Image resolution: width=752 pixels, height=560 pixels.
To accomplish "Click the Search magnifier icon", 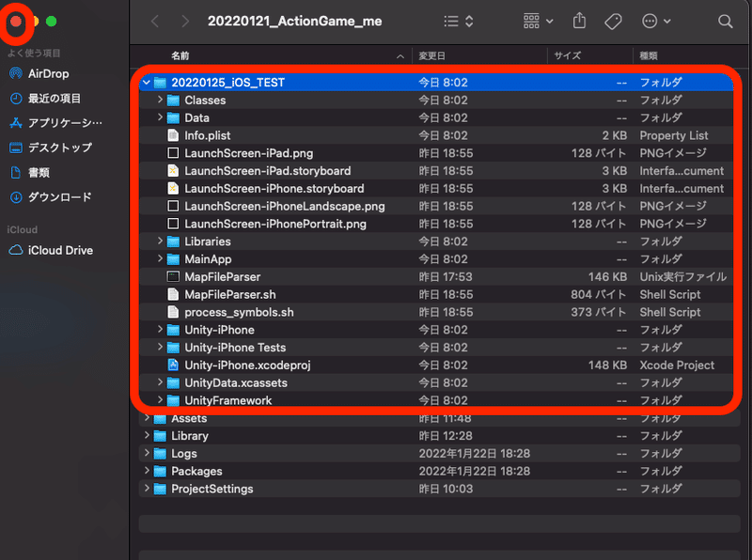I will point(725,21).
